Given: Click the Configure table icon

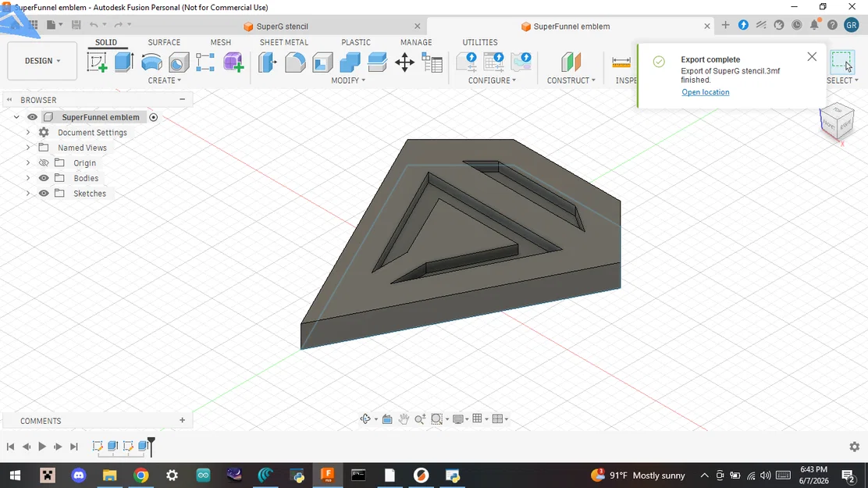Looking at the screenshot, I should [493, 62].
